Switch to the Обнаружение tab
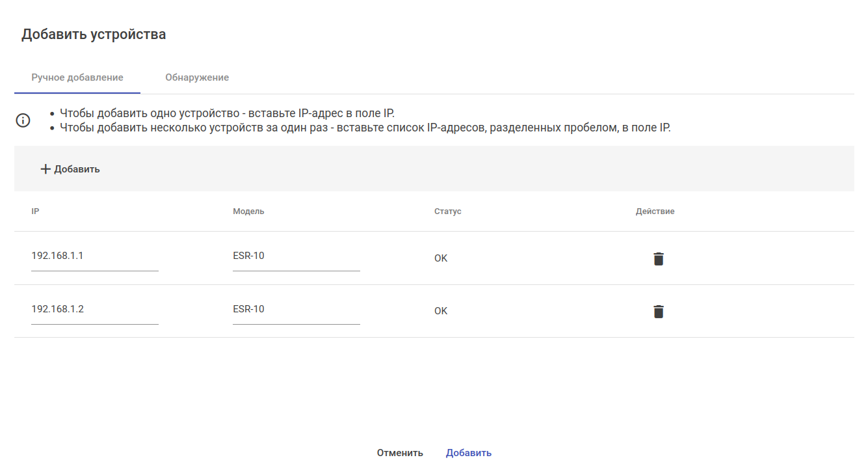 coord(197,77)
